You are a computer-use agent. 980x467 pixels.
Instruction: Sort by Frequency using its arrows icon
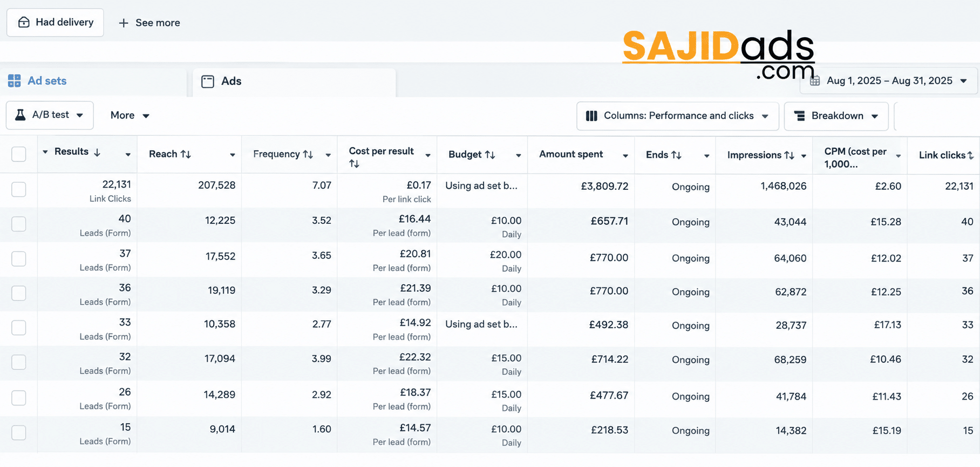coord(308,154)
